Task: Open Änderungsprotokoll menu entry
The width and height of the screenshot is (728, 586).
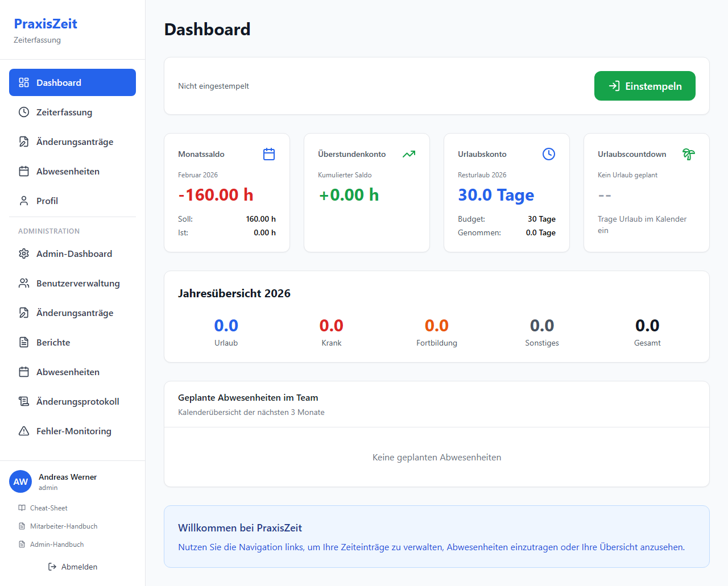Action: point(72,401)
